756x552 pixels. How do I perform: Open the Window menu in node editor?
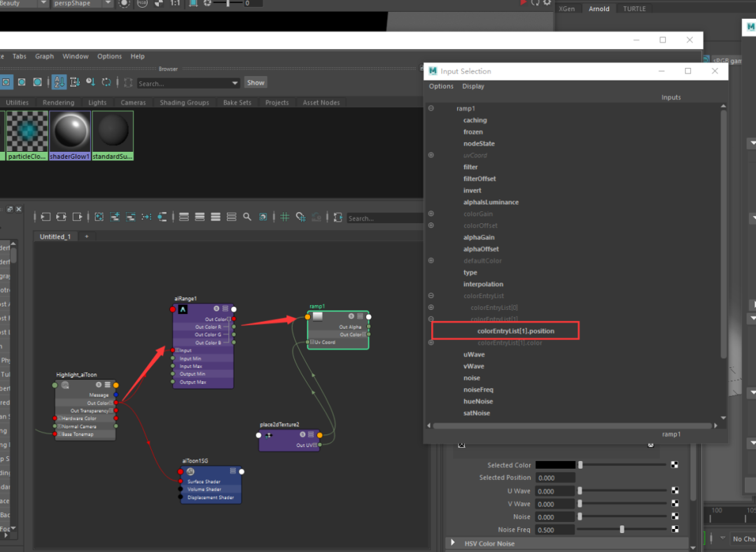(x=76, y=57)
